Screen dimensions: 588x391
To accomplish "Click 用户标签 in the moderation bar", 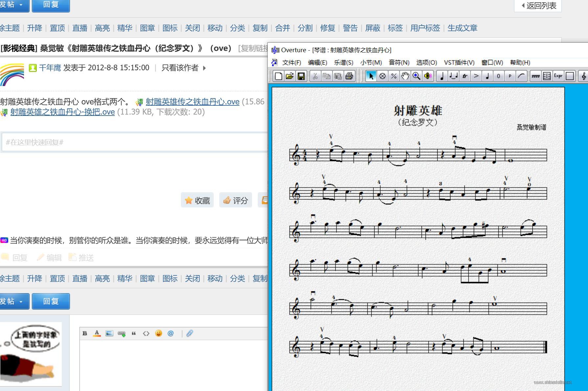I will pyautogui.click(x=425, y=28).
